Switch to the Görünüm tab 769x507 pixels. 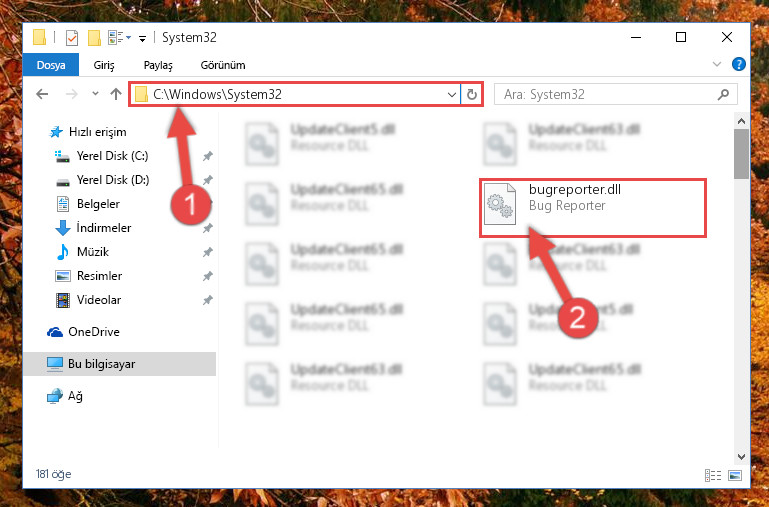pyautogui.click(x=223, y=65)
